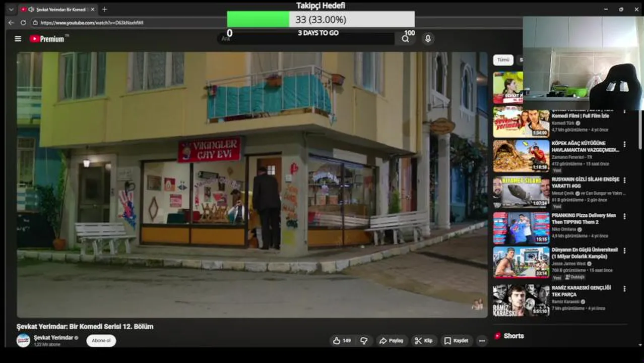
Task: Restore down the browser window
Action: tap(621, 9)
